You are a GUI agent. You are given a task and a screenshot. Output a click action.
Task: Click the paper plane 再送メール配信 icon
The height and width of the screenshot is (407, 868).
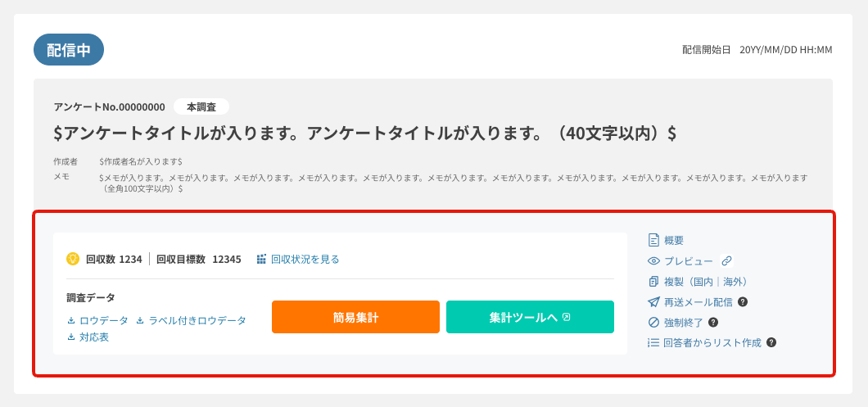click(x=653, y=302)
